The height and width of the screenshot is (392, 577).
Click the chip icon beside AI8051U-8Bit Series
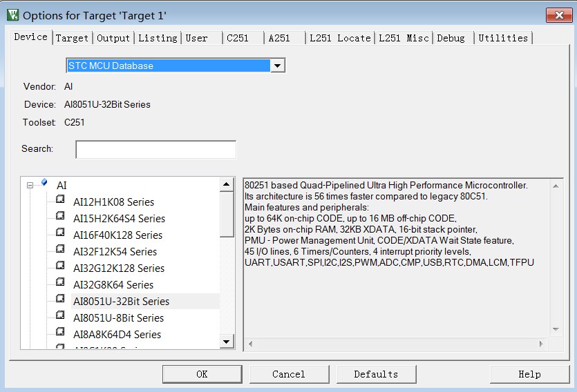[x=60, y=315]
